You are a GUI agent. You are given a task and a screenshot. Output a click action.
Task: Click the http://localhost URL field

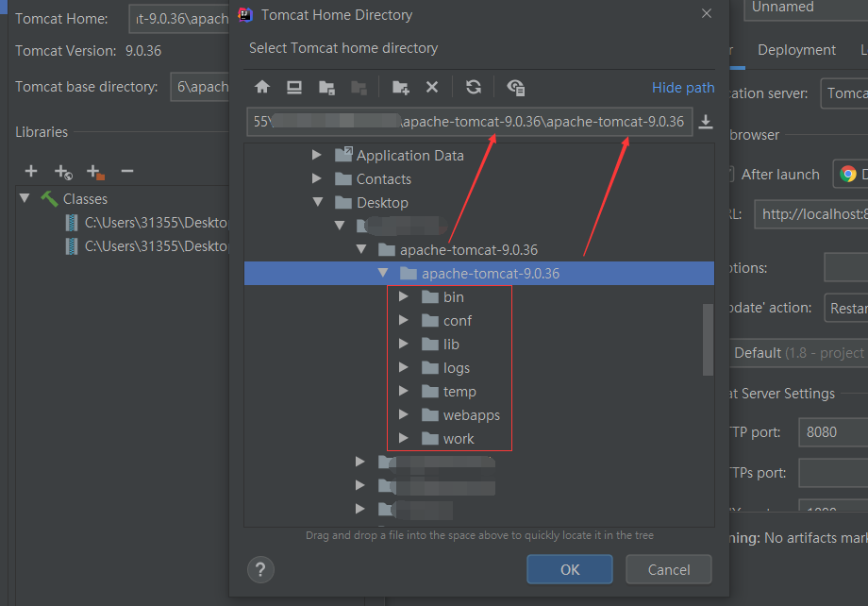coord(811,214)
